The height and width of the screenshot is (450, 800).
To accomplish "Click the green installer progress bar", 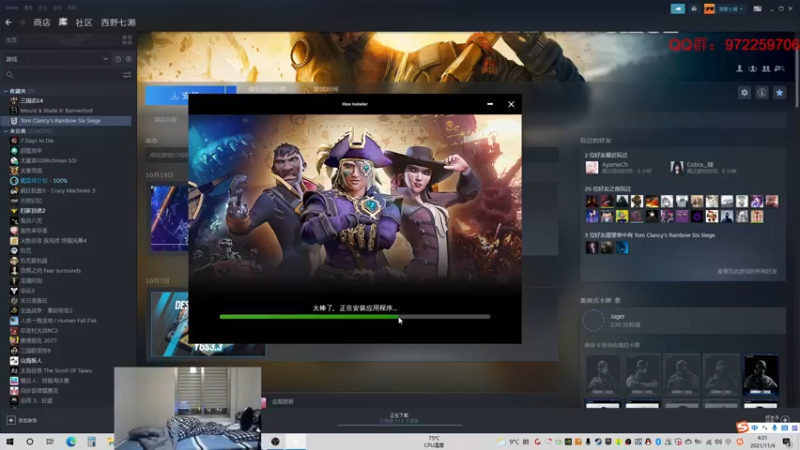I will pos(355,317).
